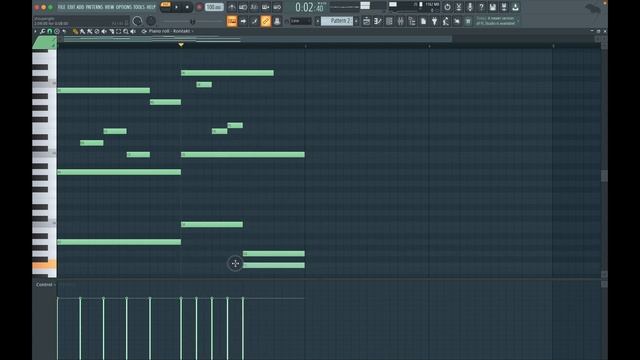
Task: Click the transport Stop button
Action: (187, 7)
